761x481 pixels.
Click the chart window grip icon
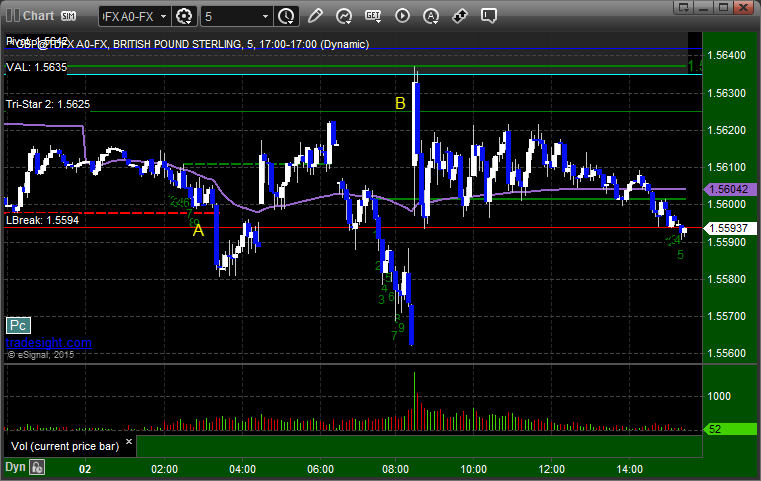[x=12, y=16]
